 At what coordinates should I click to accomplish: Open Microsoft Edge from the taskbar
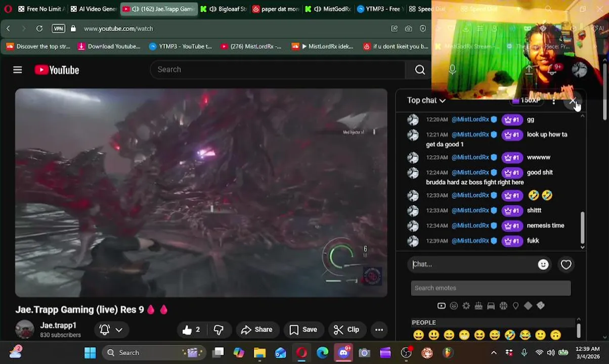point(322,353)
